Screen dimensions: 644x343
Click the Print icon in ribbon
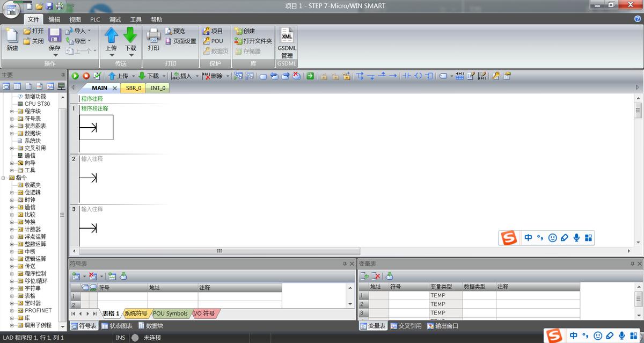(x=153, y=35)
